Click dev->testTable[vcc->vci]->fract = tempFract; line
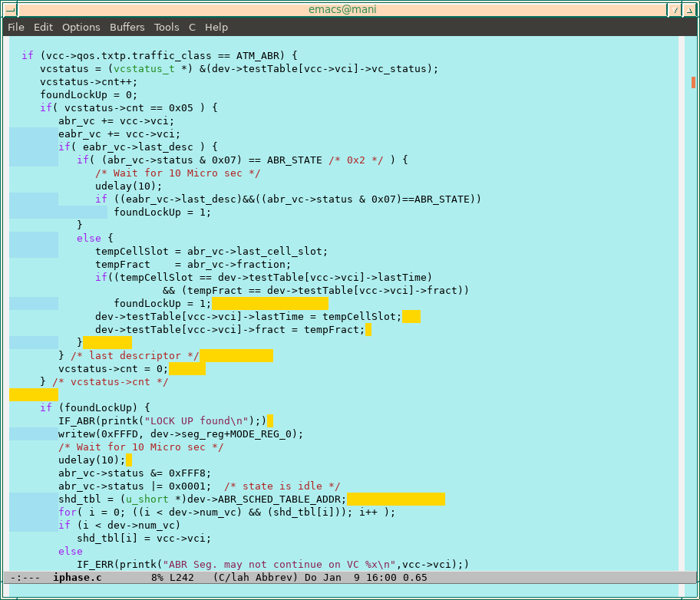The width and height of the screenshot is (700, 600). point(230,329)
